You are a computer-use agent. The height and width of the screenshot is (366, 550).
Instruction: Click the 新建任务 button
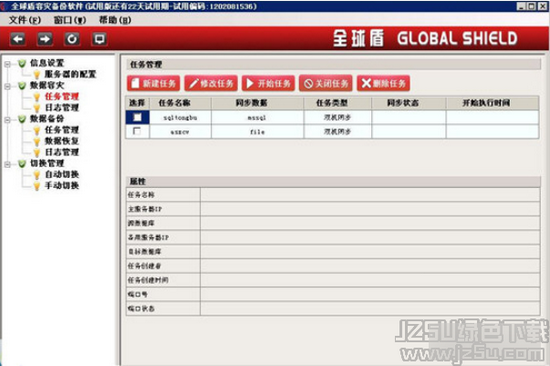pos(154,84)
